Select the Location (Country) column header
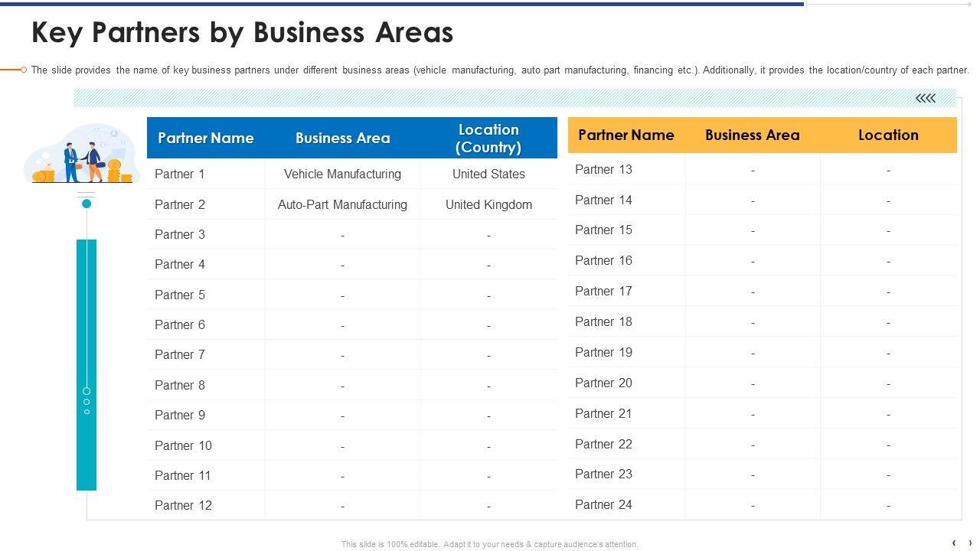This screenshot has height=551, width=980. pos(488,138)
